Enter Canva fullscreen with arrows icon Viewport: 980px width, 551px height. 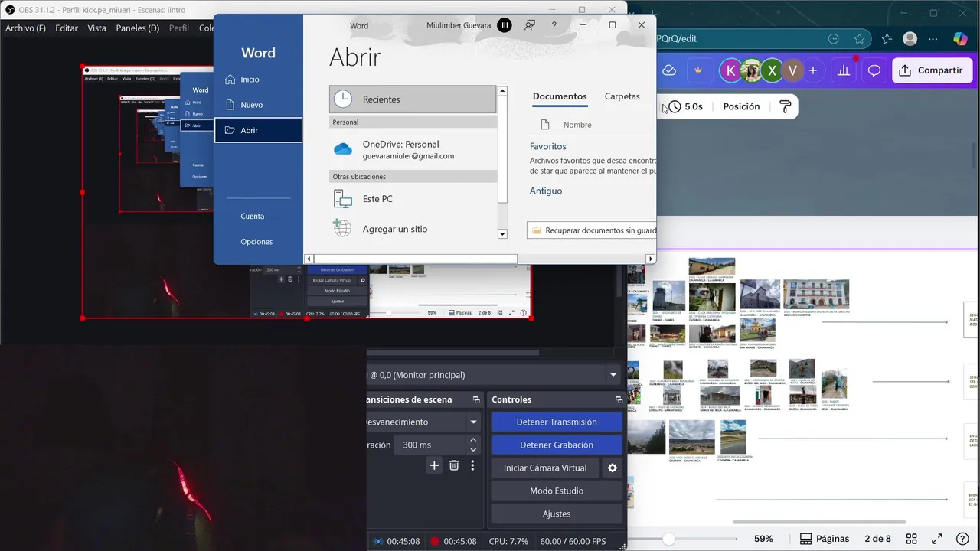pyautogui.click(x=936, y=539)
